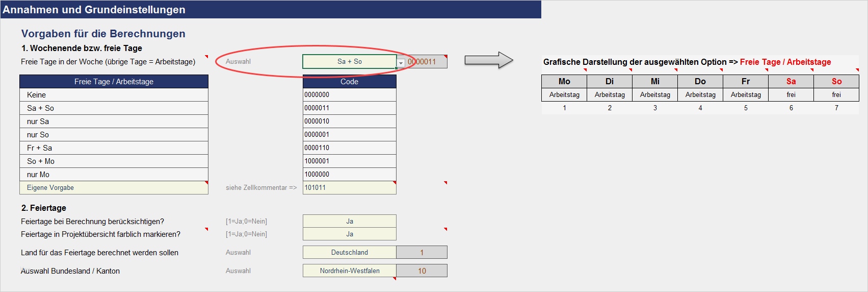The width and height of the screenshot is (868, 292).
Task: Click the 'nur So' row
Action: 114,134
